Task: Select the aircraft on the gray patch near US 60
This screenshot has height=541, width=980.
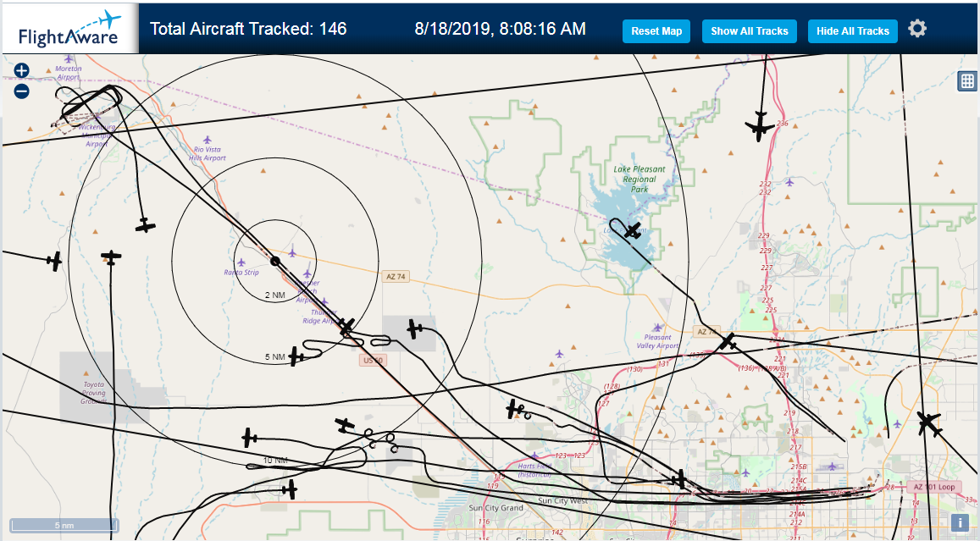Action: [x=414, y=328]
